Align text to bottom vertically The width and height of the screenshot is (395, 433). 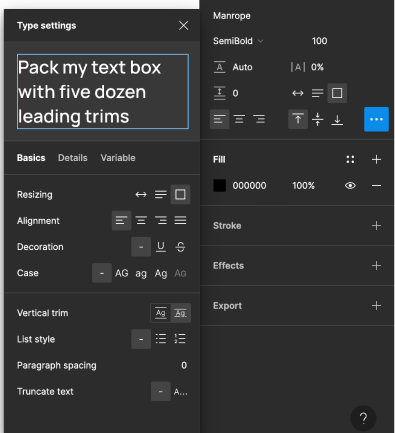point(337,119)
